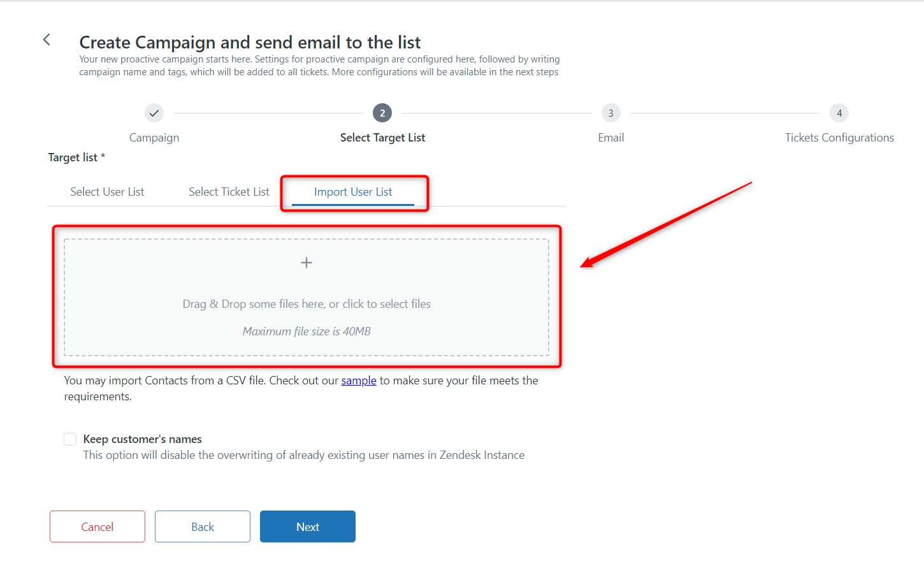Click the Tickets Configurations step label
Screen dimensions: 924x566
(839, 137)
